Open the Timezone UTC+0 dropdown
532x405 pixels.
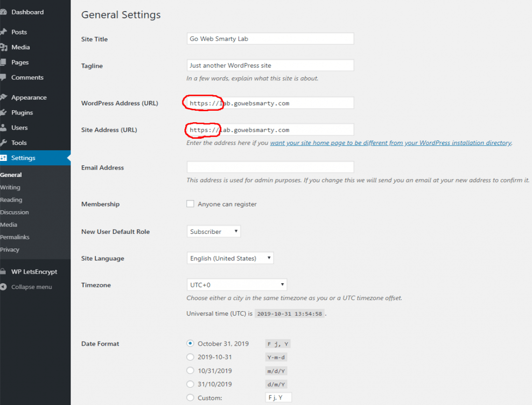237,285
